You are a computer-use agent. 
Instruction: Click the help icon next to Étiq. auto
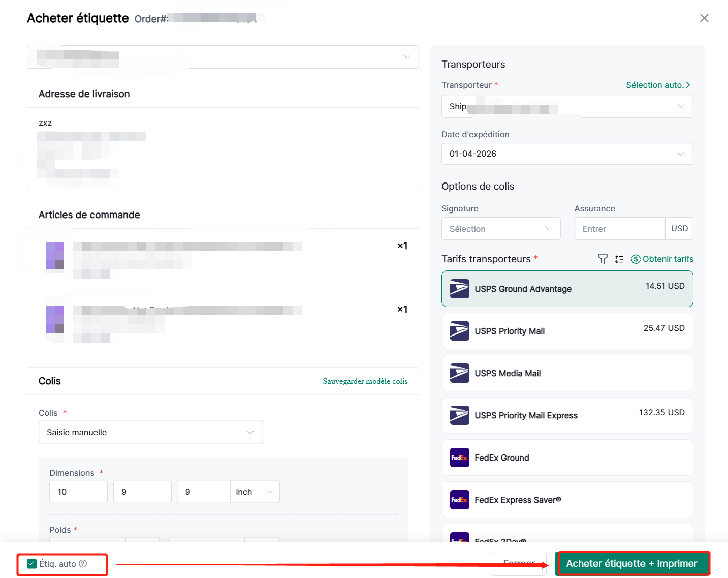pos(83,564)
